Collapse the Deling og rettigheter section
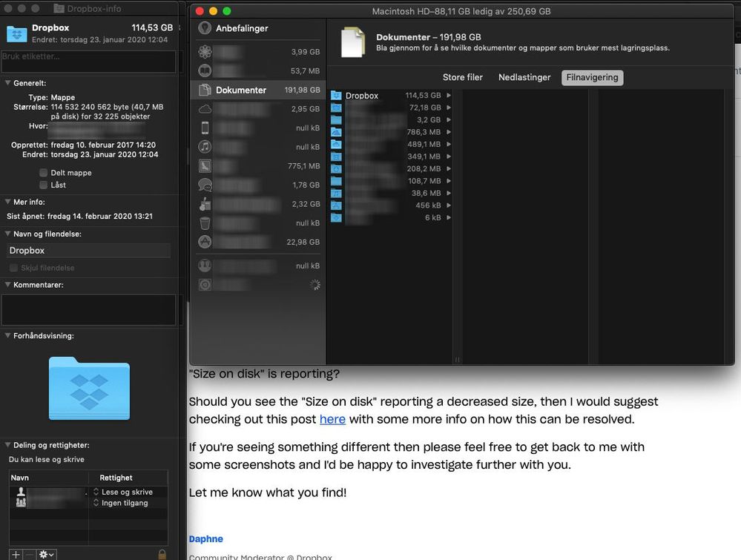741x560 pixels. [x=7, y=445]
